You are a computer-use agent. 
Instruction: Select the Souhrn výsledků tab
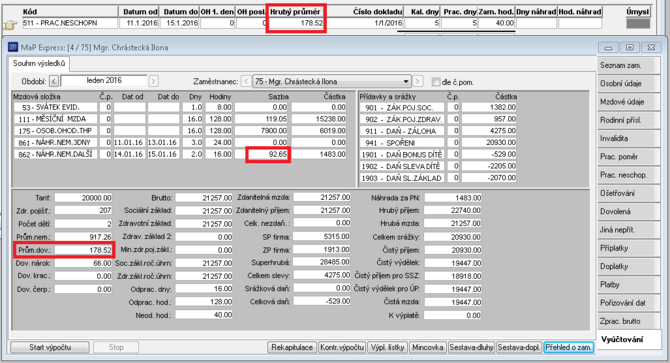39,64
